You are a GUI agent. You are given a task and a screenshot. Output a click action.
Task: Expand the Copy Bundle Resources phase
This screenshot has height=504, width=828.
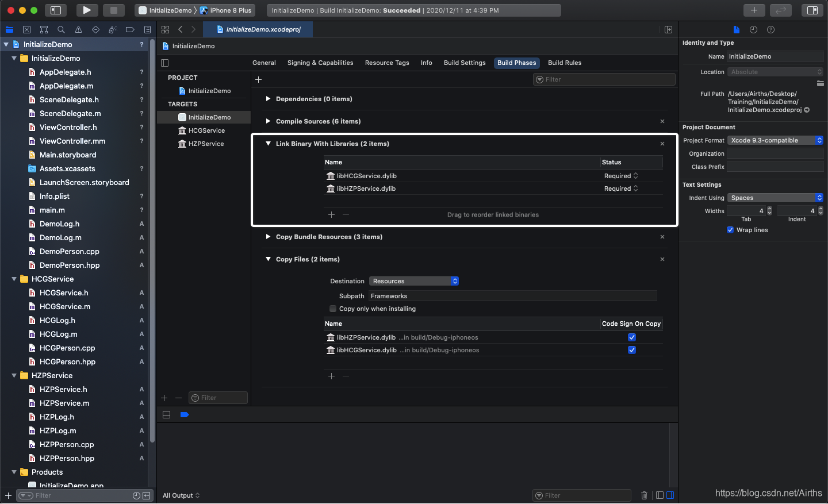click(x=268, y=237)
